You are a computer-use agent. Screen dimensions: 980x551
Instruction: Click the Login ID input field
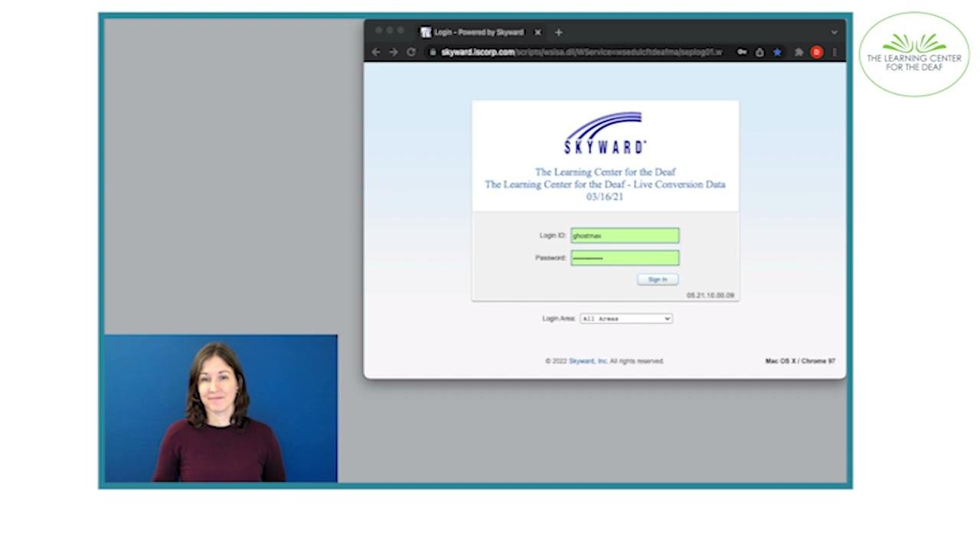point(625,236)
